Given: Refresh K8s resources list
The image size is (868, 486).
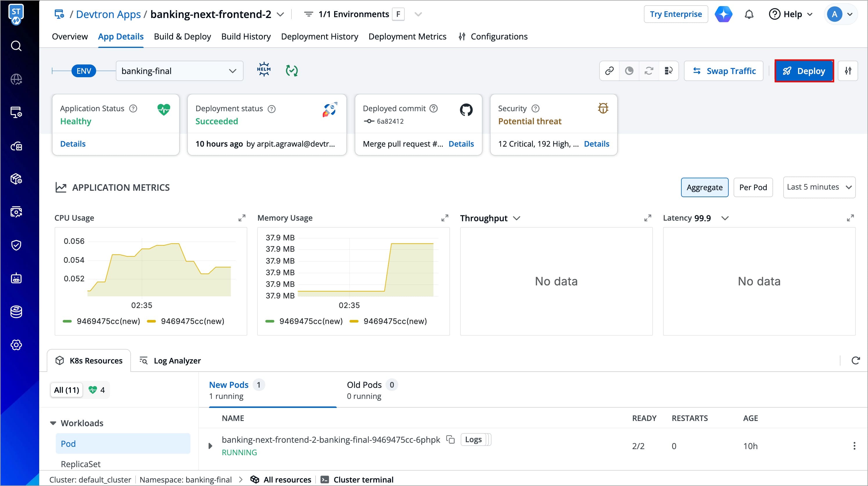Looking at the screenshot, I should [x=855, y=360].
